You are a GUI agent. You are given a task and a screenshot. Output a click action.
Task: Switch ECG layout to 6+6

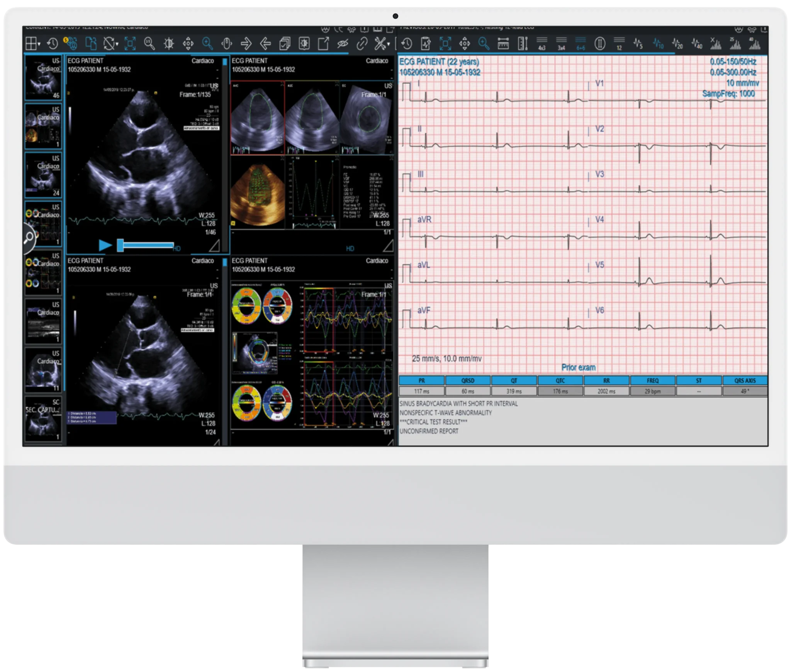click(581, 43)
